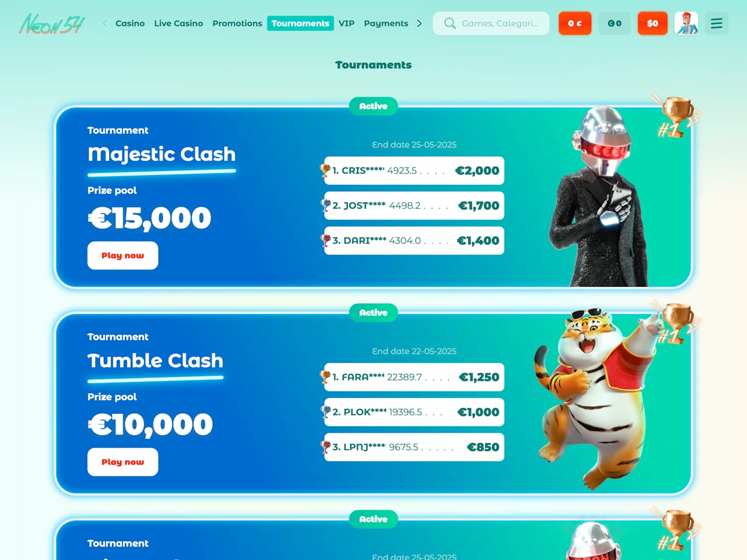
Task: Click Play now for Majestic Clash
Action: tap(123, 256)
